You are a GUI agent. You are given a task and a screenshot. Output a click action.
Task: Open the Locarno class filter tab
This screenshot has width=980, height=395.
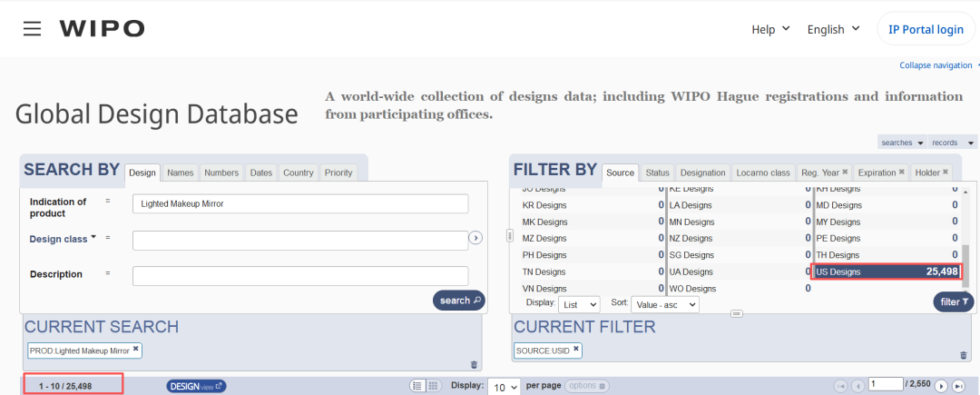(762, 173)
